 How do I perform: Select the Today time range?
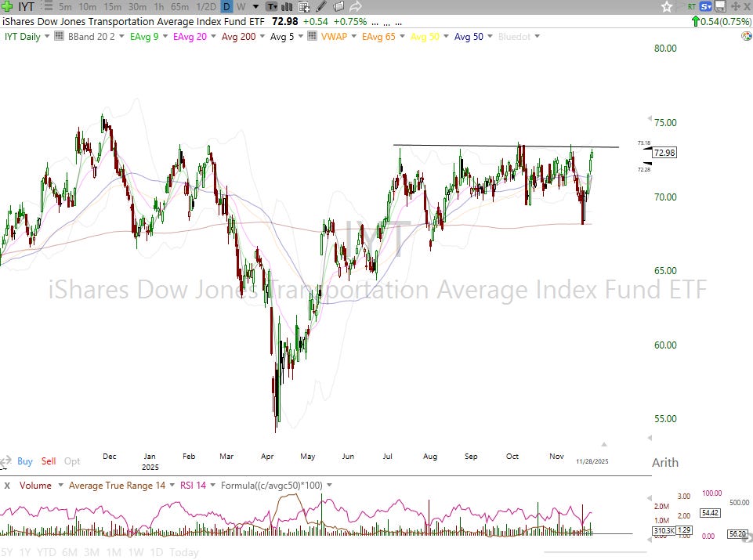pyautogui.click(x=184, y=552)
